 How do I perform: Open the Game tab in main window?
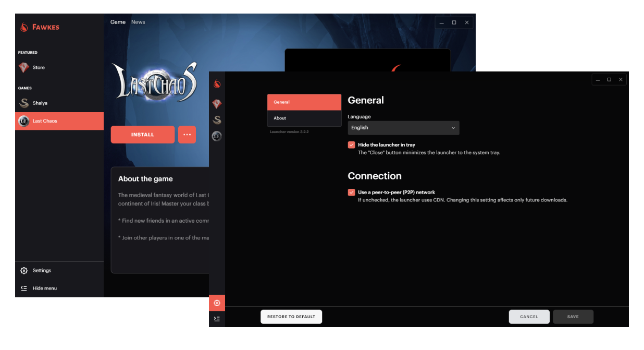point(118,22)
